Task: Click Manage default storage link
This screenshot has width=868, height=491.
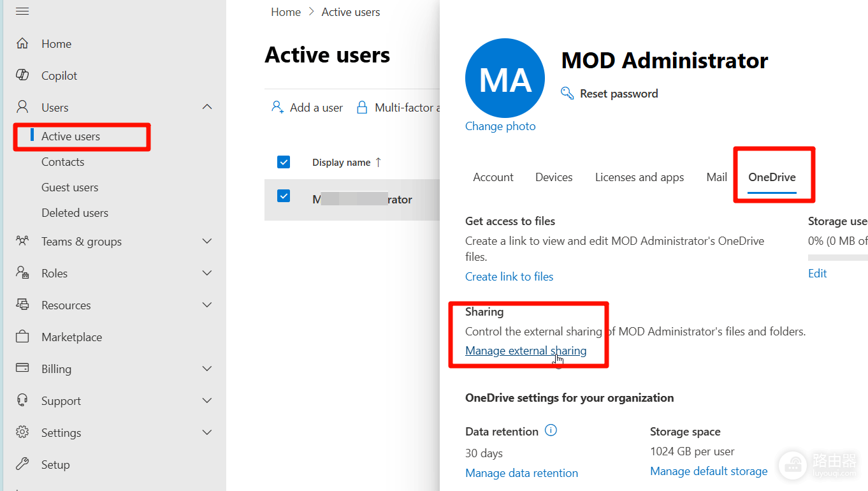Action: (x=709, y=471)
